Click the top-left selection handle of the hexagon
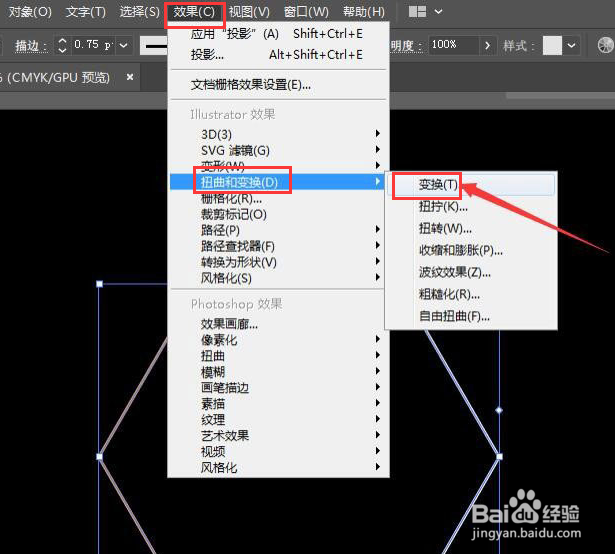The image size is (615, 554). pos(100,284)
